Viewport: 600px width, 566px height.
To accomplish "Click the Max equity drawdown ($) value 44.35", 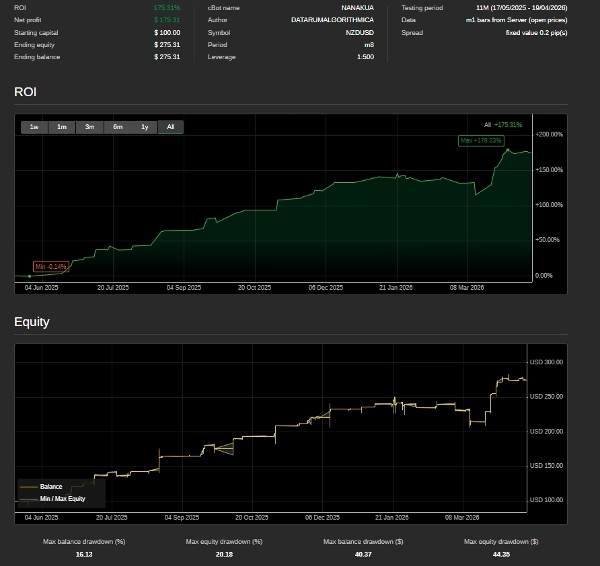I will (500, 553).
